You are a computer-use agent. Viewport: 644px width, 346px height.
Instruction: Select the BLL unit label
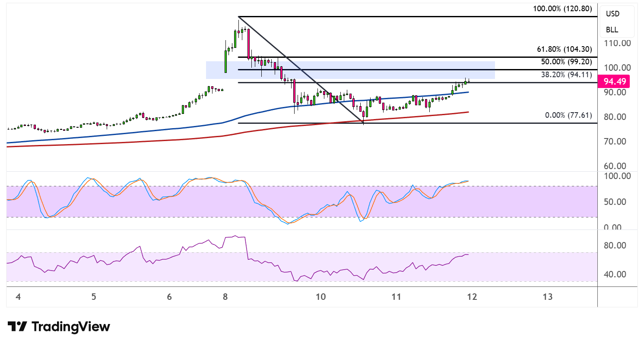pos(612,30)
